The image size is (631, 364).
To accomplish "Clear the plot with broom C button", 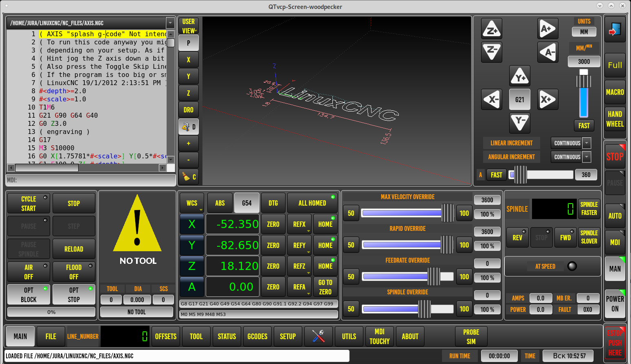I will point(189,177).
